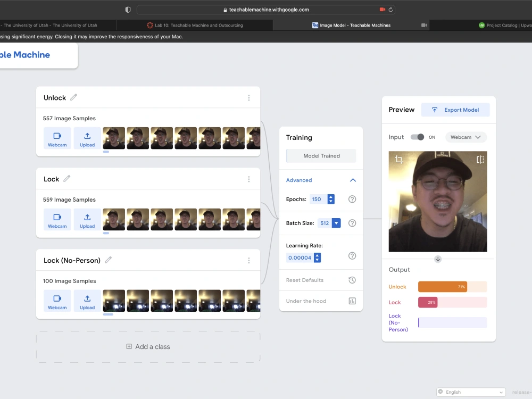The height and width of the screenshot is (399, 532).
Task: Click the camera icon on Teachable Machines tab
Action: pos(424,25)
